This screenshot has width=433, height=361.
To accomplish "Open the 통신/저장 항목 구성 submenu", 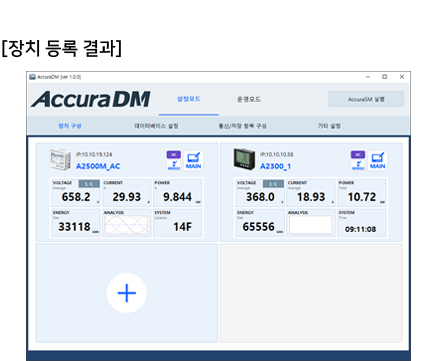I will [x=242, y=126].
